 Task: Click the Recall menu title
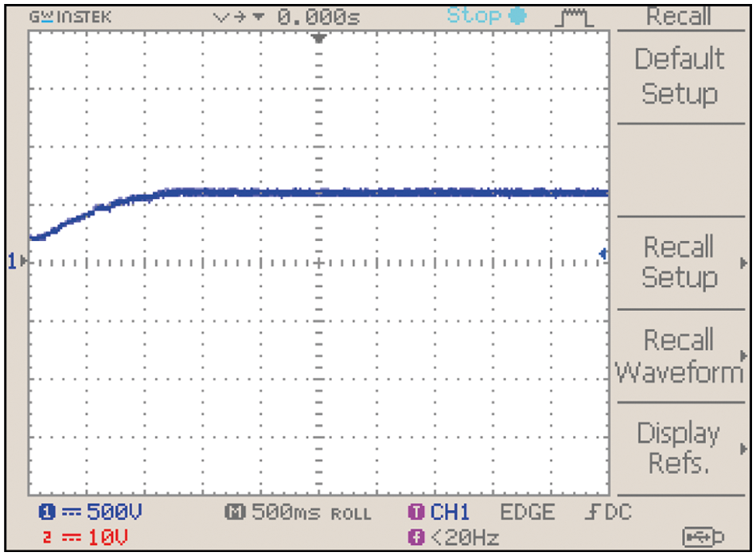678,16
